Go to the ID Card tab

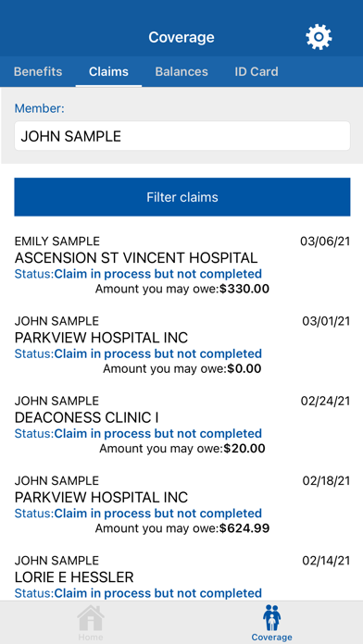[257, 71]
